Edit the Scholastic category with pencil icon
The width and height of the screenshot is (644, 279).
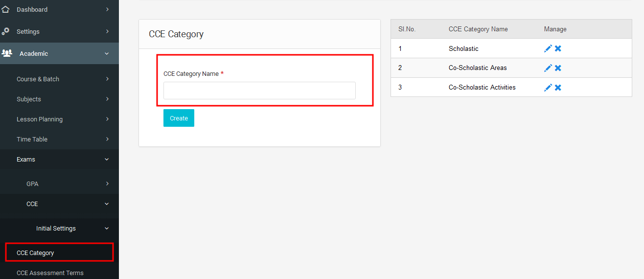[548, 48]
